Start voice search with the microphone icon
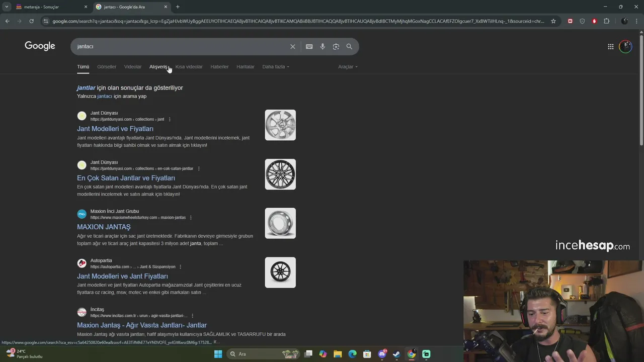Screen dimensions: 644x362 pyautogui.click(x=323, y=46)
